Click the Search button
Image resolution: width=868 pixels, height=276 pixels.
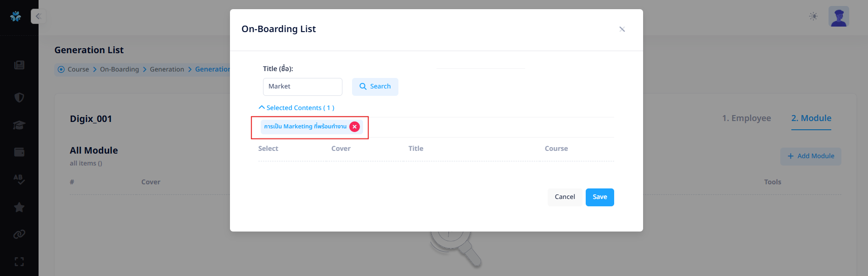pos(375,87)
